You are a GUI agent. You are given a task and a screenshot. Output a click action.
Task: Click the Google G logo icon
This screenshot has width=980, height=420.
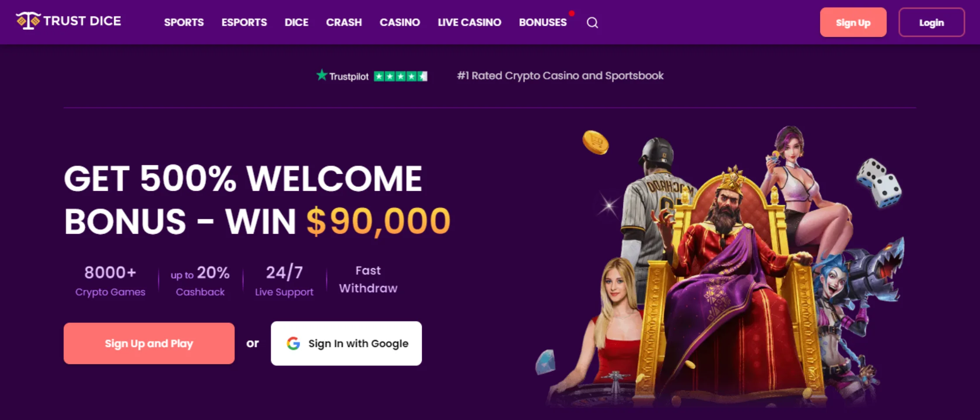pos(293,343)
